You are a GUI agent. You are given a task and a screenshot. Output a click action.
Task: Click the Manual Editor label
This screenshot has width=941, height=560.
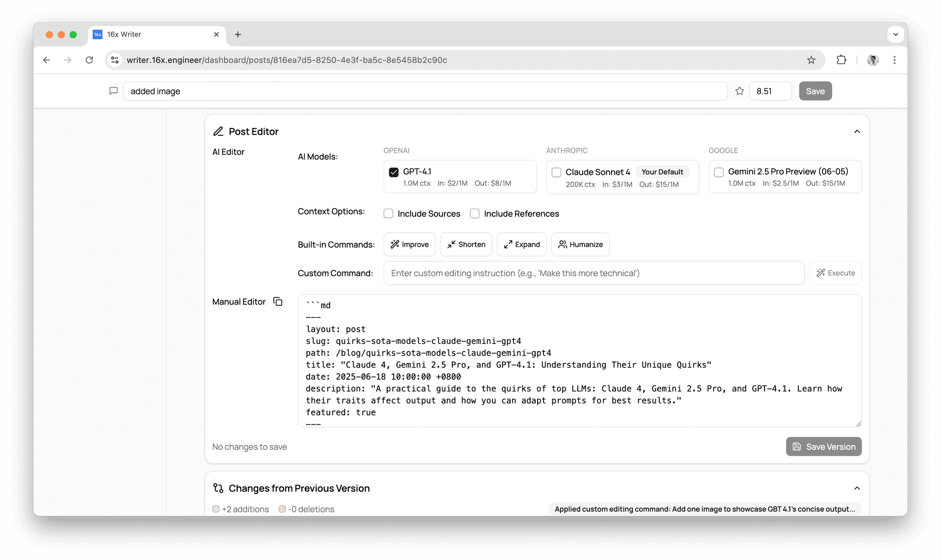(x=239, y=302)
